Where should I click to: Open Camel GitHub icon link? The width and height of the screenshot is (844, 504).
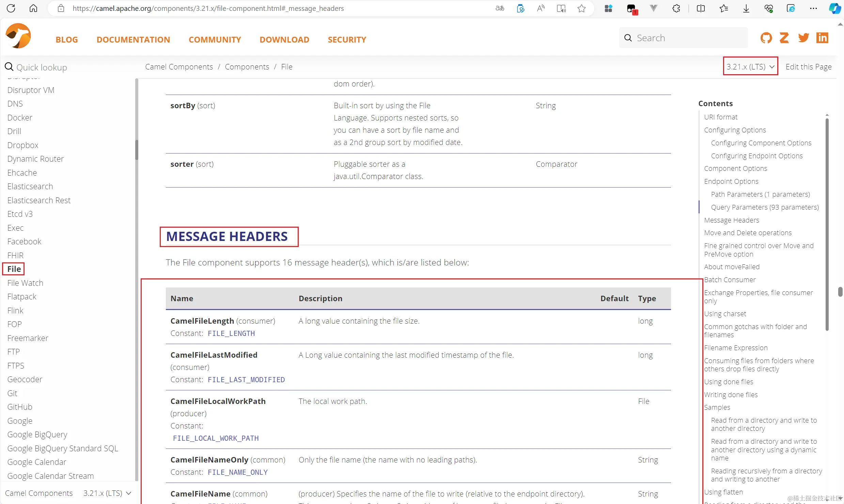click(766, 38)
